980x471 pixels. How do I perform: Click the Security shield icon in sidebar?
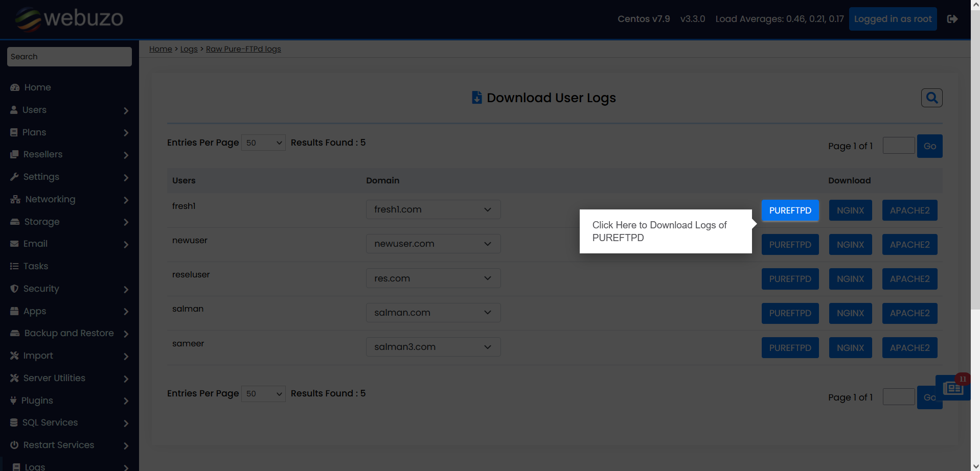tap(14, 289)
